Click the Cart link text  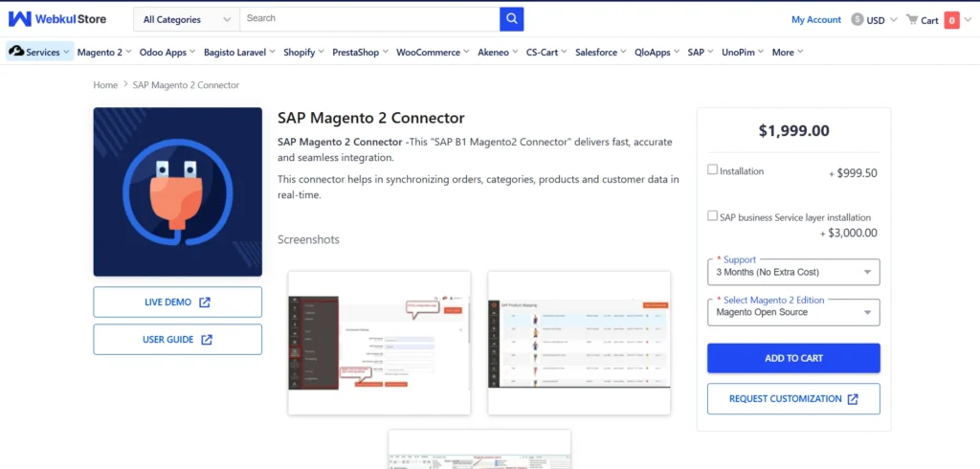click(929, 21)
